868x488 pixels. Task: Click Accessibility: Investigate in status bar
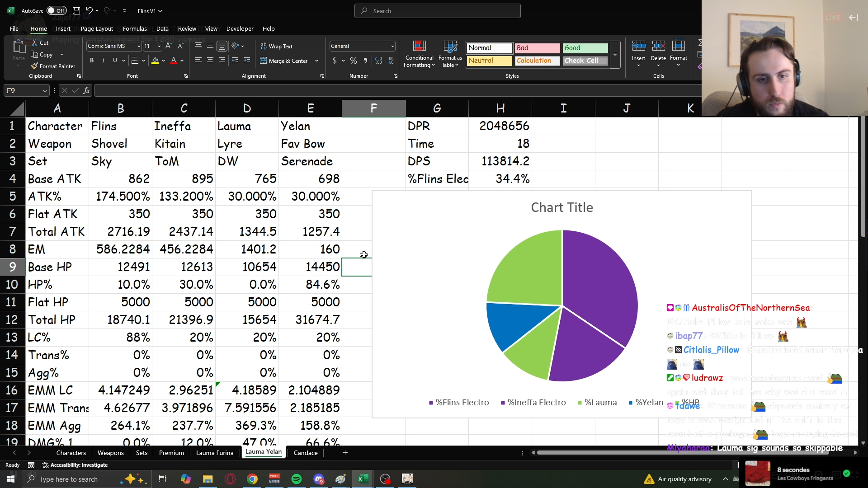pos(75,465)
